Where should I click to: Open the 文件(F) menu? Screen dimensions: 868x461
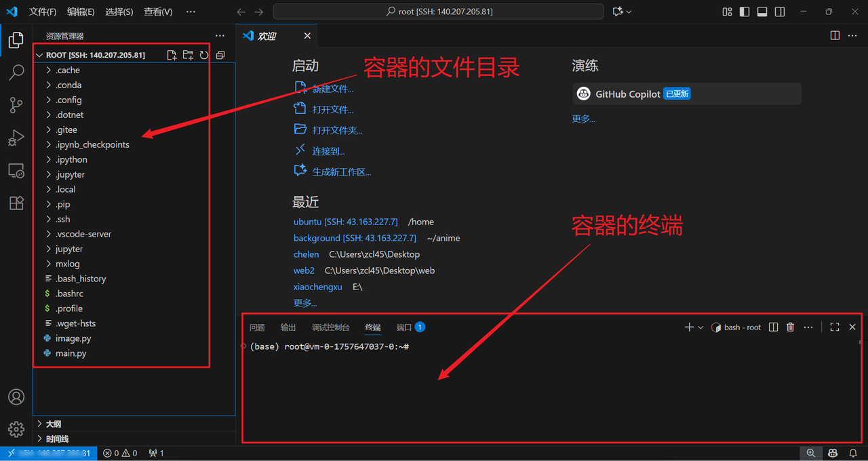(x=43, y=12)
